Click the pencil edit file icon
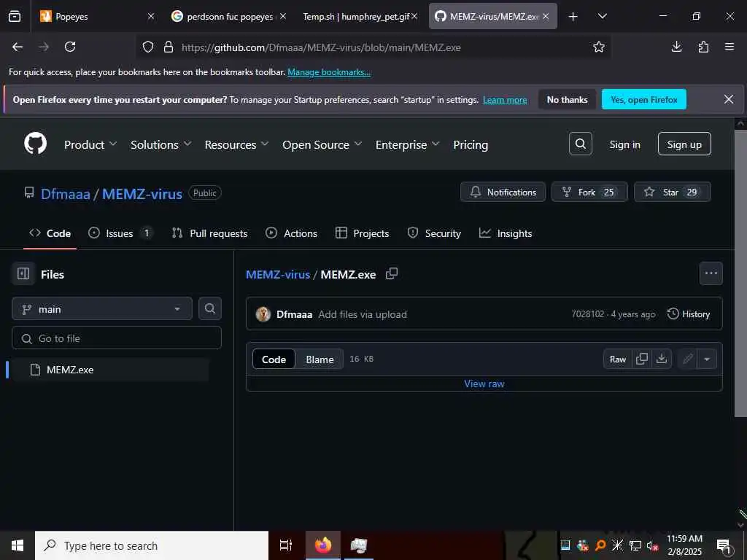747x560 pixels. tap(687, 359)
